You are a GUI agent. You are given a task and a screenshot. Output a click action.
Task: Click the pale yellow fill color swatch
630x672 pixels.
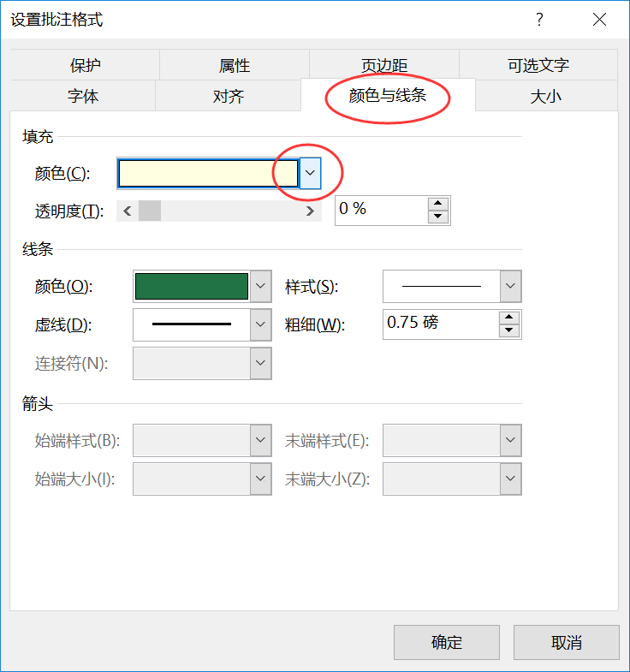click(208, 173)
